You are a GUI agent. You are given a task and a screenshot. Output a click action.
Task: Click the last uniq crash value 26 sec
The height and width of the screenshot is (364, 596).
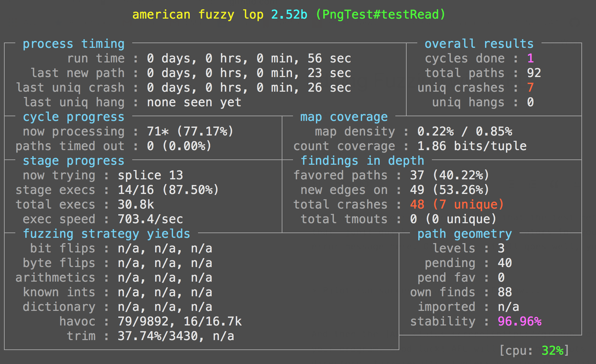point(249,88)
